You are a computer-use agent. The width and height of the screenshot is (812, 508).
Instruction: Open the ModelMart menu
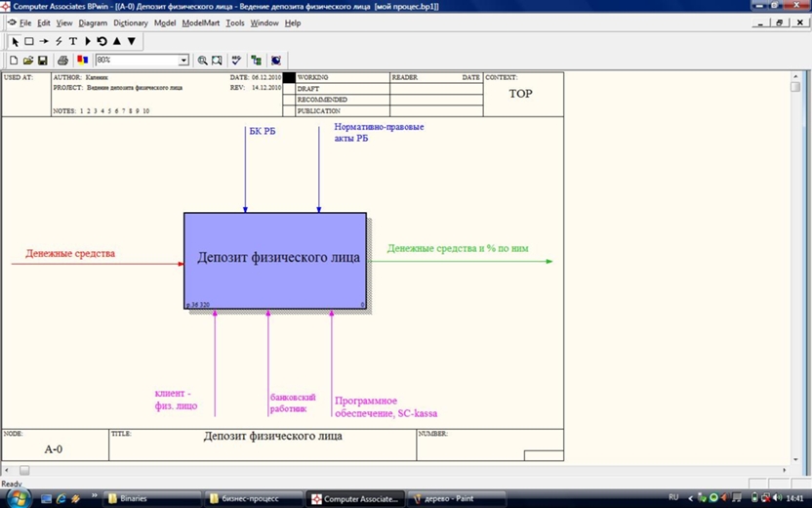point(201,23)
